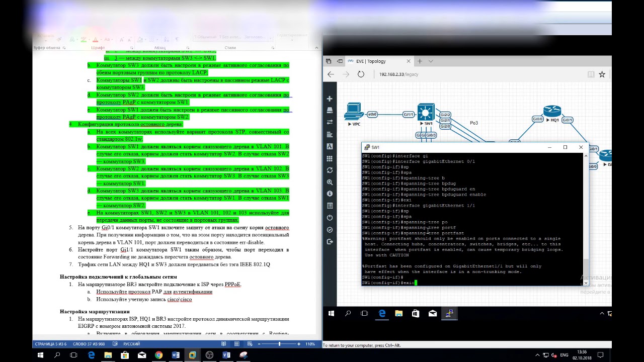Open Chrome from the host taskbar
This screenshot has width=644, height=362.
[158, 355]
